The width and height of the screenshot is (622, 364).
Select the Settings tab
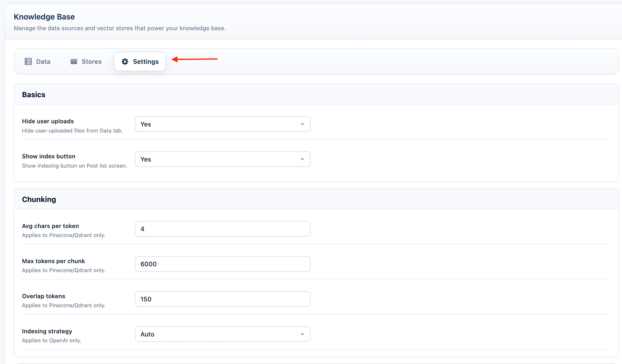(x=140, y=61)
